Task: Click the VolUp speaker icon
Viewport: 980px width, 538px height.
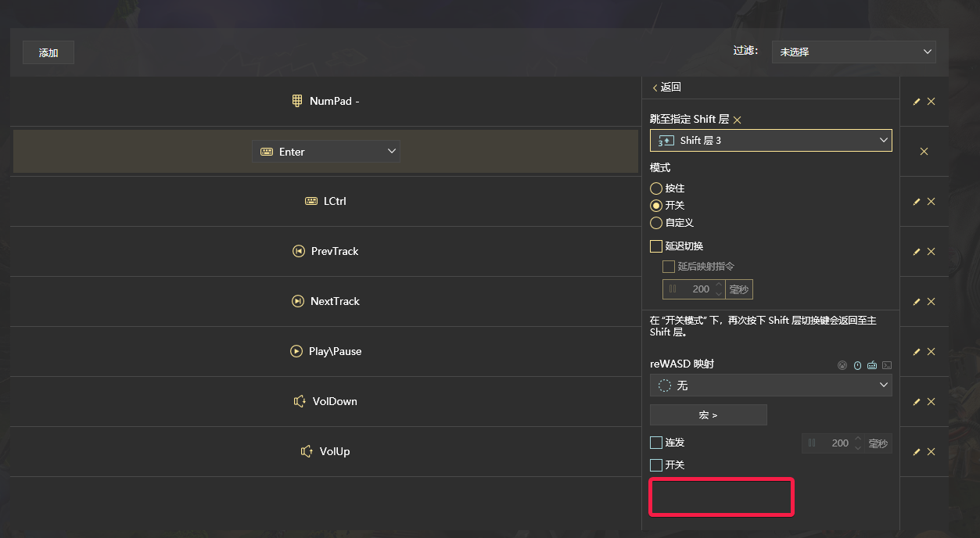Action: tap(307, 451)
